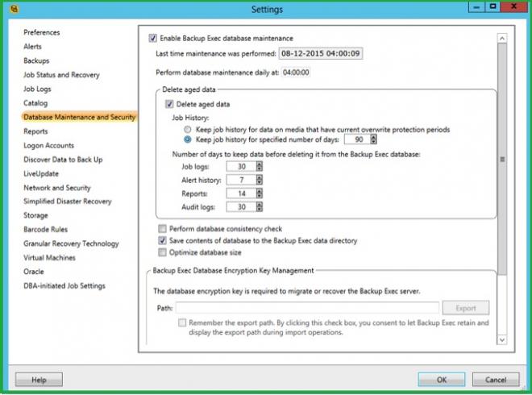Image resolution: width=532 pixels, height=395 pixels.
Task: Open Virtual Machines settings
Action: pyautogui.click(x=49, y=258)
